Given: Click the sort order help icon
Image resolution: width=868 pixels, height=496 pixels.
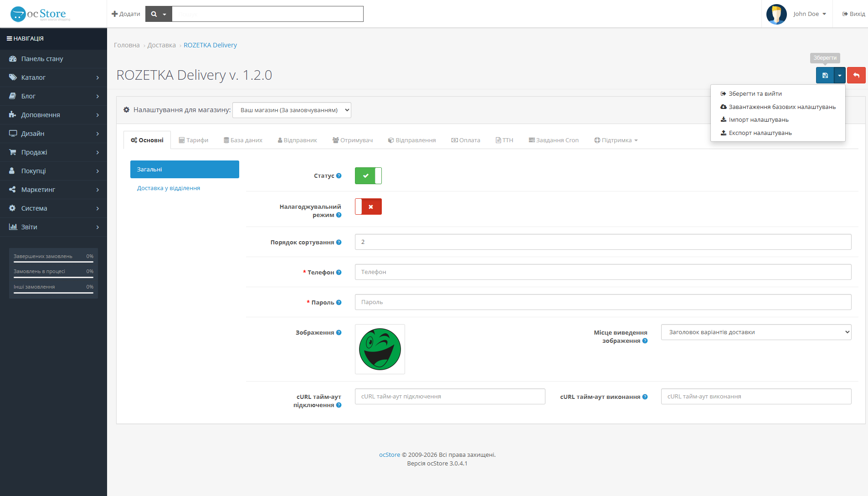Looking at the screenshot, I should point(339,242).
